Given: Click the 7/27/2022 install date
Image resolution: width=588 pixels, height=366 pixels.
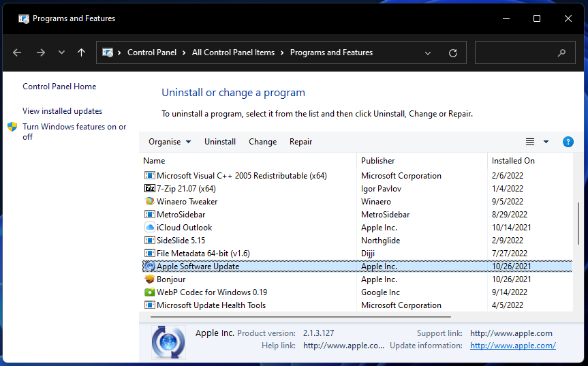Looking at the screenshot, I should coord(510,254).
